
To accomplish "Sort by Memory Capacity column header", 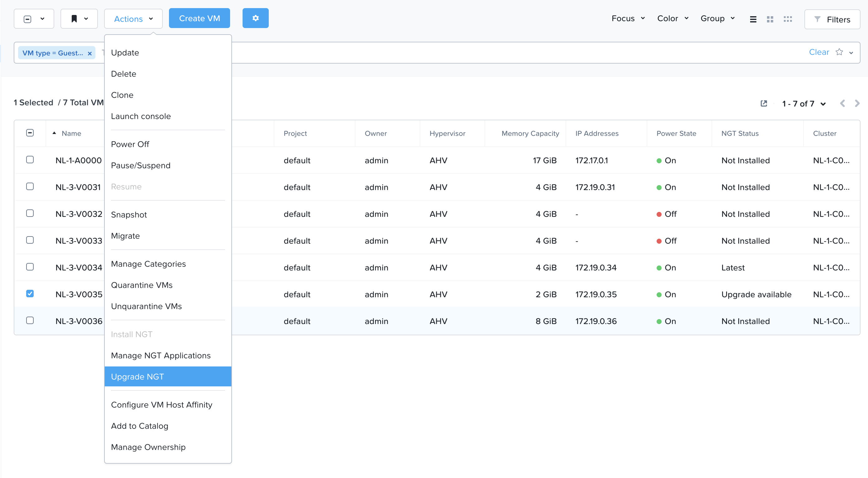I will coord(530,133).
